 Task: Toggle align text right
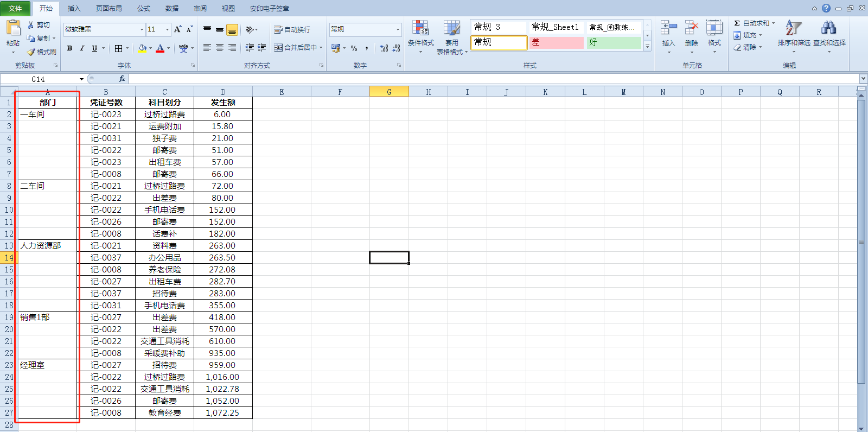tap(232, 48)
